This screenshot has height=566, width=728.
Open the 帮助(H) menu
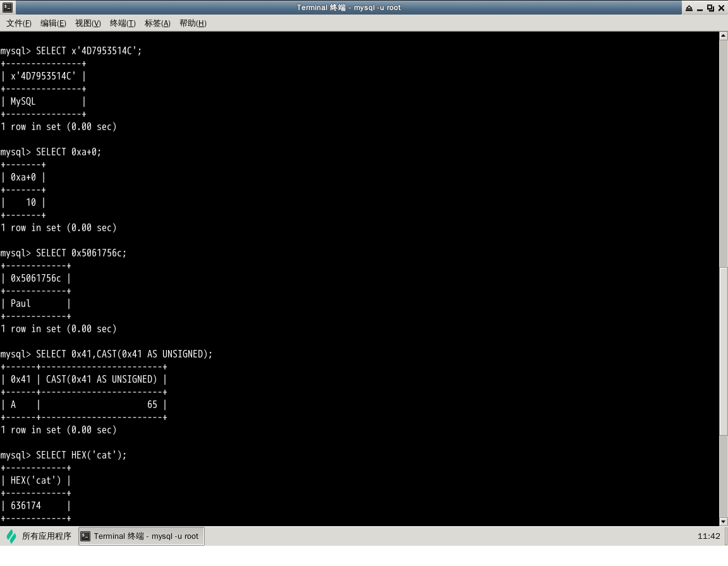click(x=193, y=23)
